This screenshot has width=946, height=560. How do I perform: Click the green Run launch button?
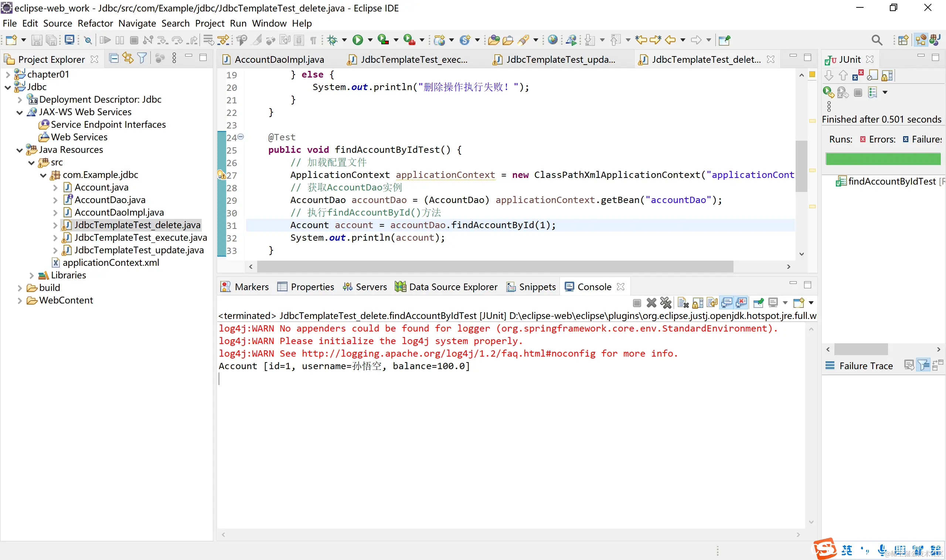(x=357, y=40)
